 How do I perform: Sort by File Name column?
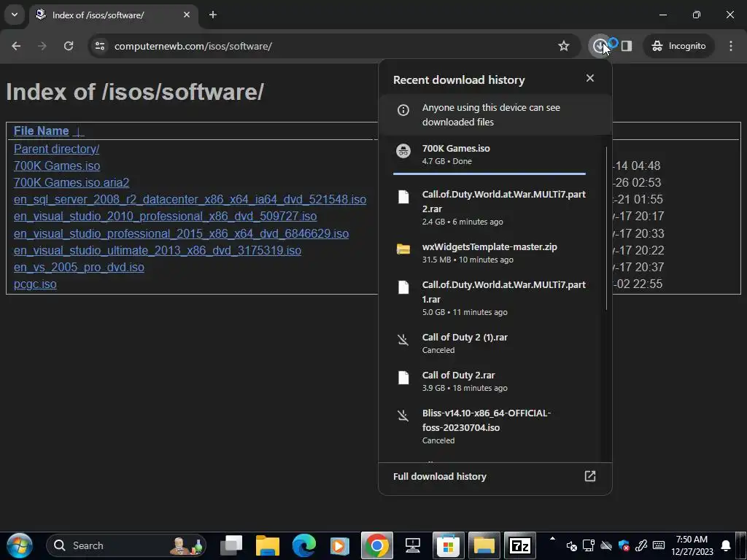point(42,131)
